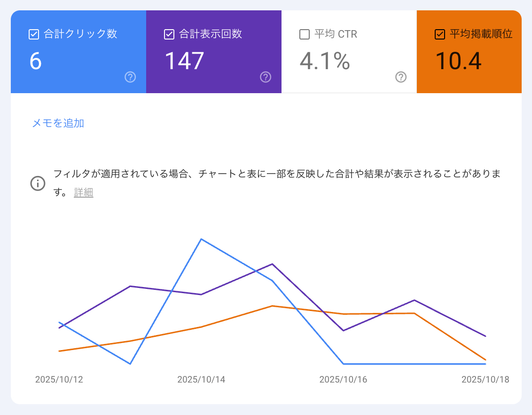The image size is (532, 415).
Task: Click the 2025/10/14 axis date label
Action: pyautogui.click(x=201, y=380)
